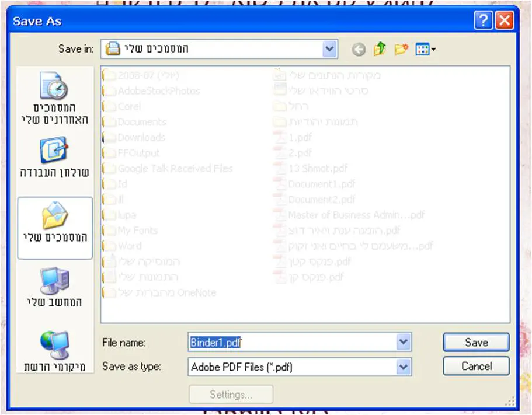The height and width of the screenshot is (415, 532).
Task: Click the Cancel button
Action: click(x=476, y=367)
